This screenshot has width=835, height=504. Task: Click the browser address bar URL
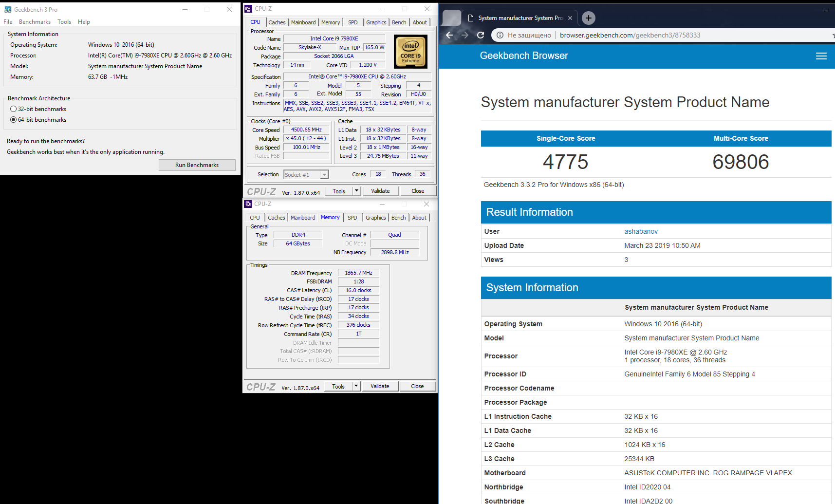[x=630, y=35]
